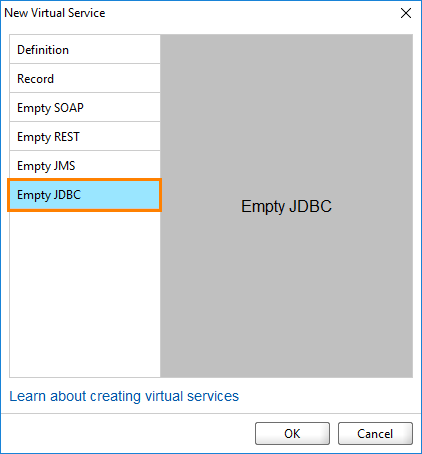422x454 pixels.
Task: Activate the Empty JMS template row
Action: pos(85,165)
